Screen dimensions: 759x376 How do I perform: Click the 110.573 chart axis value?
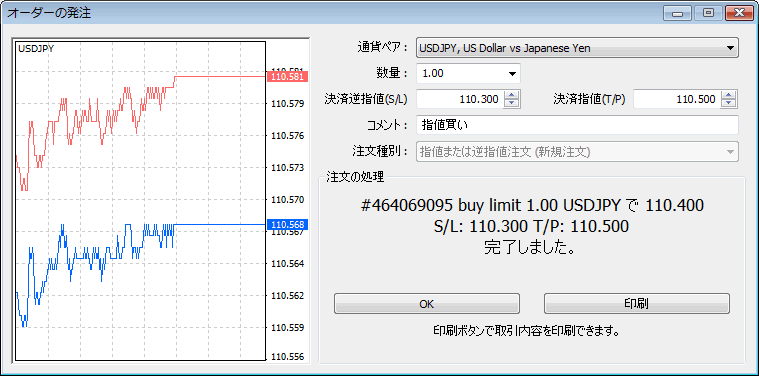click(x=288, y=168)
